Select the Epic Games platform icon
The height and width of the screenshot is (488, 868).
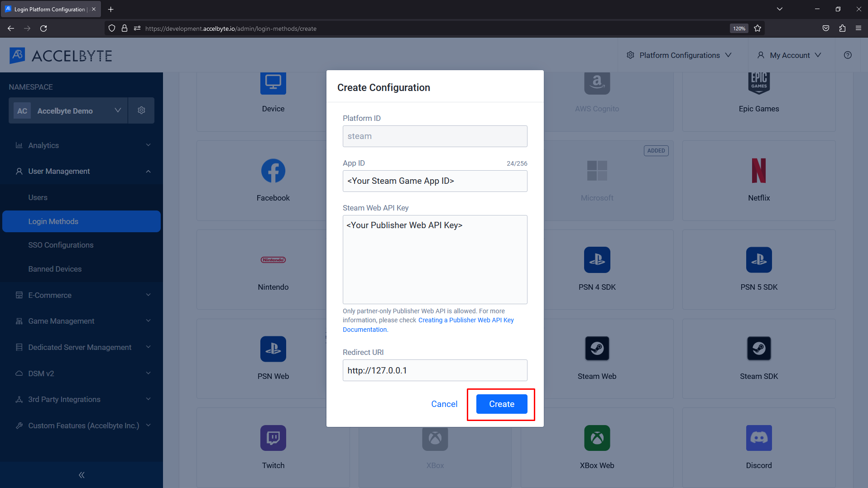click(759, 83)
